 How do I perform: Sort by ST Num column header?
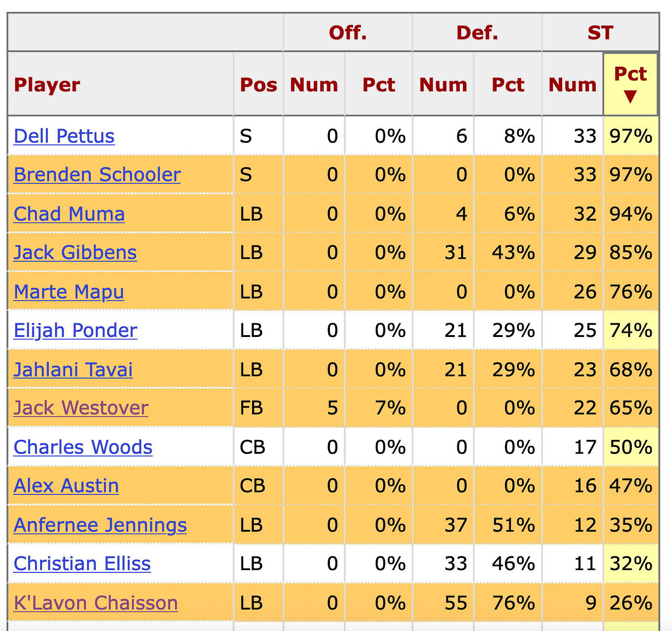point(572,84)
